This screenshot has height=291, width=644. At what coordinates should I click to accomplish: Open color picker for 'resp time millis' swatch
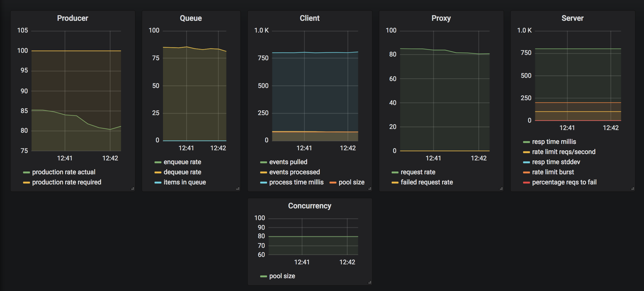coord(526,142)
